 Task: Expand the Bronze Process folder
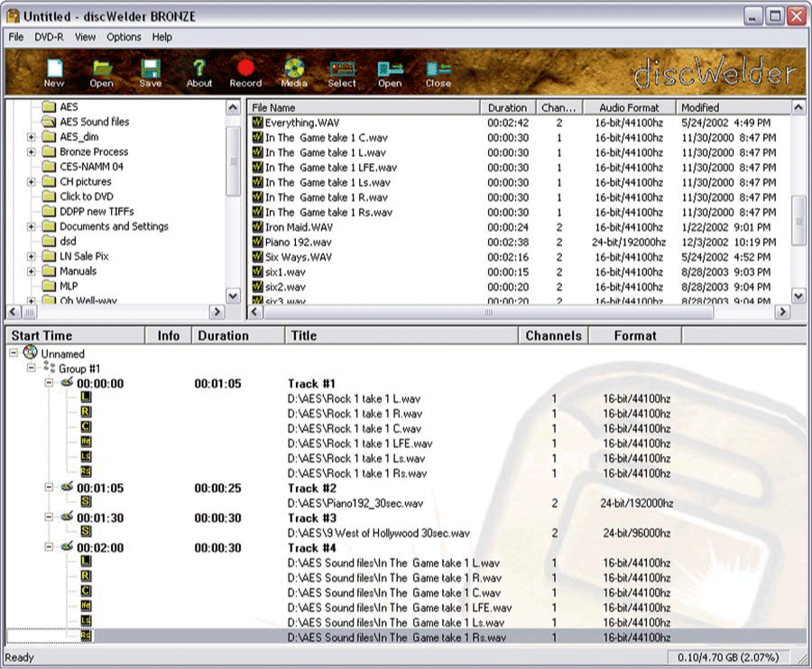tap(31, 152)
